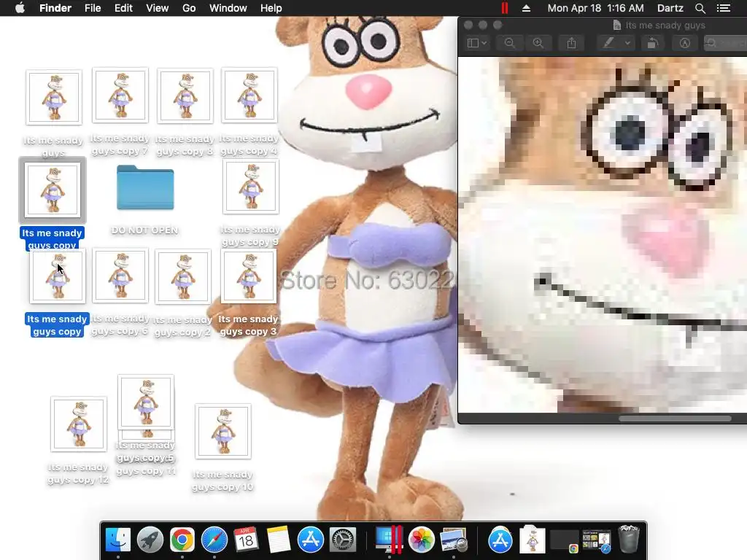747x560 pixels.
Task: Open Notification Center from the menu bar
Action: 724,8
